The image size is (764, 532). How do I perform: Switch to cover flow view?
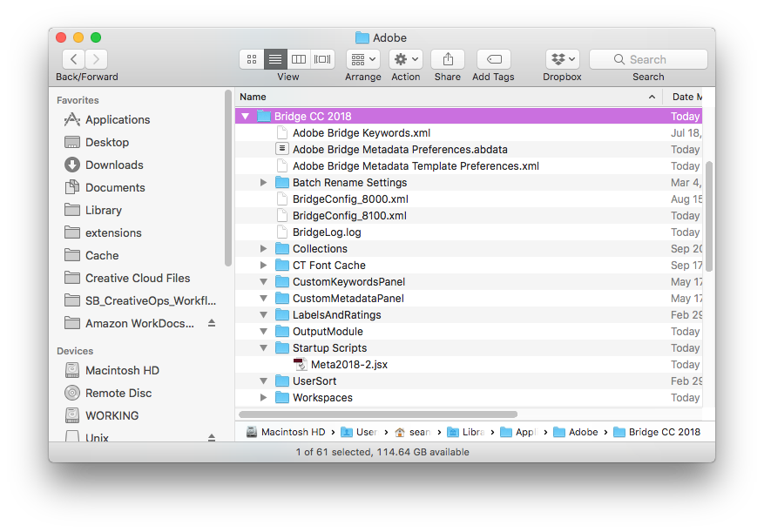pos(322,59)
